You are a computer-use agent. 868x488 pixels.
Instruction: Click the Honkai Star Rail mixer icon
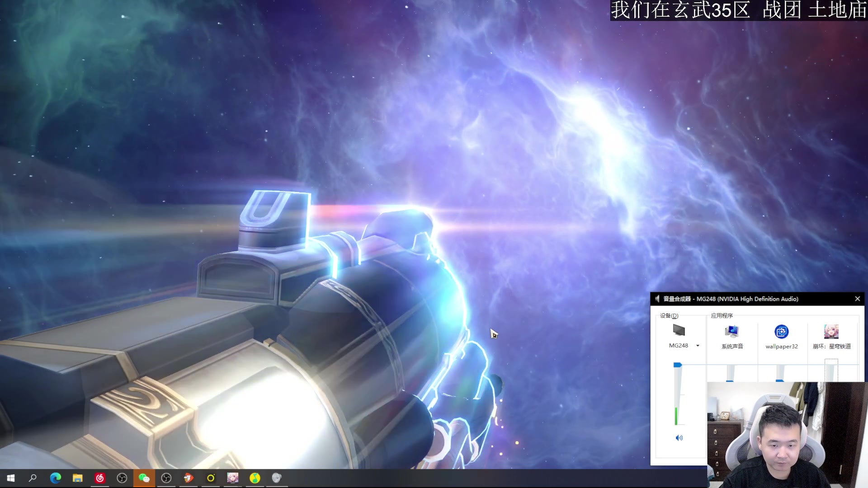pyautogui.click(x=831, y=332)
